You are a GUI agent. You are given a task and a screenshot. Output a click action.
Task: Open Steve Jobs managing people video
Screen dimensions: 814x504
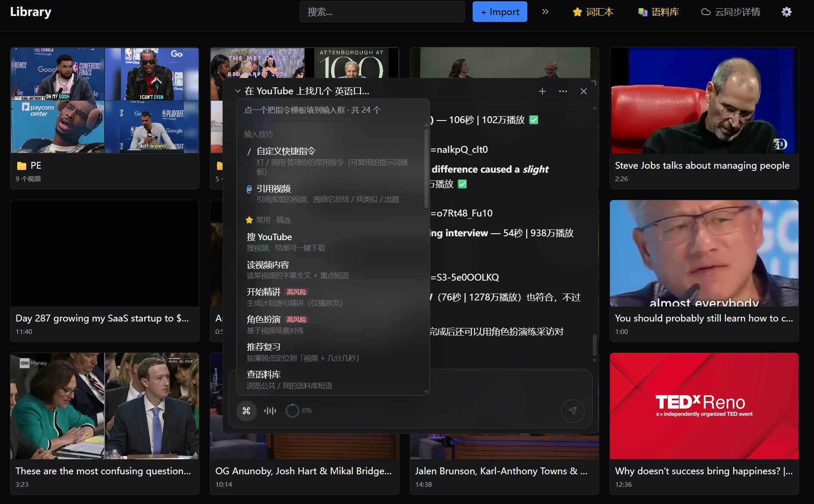point(704,118)
